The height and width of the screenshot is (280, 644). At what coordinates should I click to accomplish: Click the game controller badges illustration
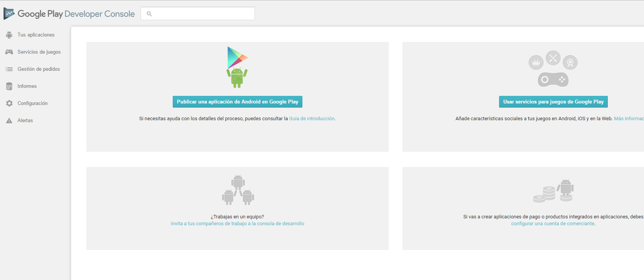553,68
